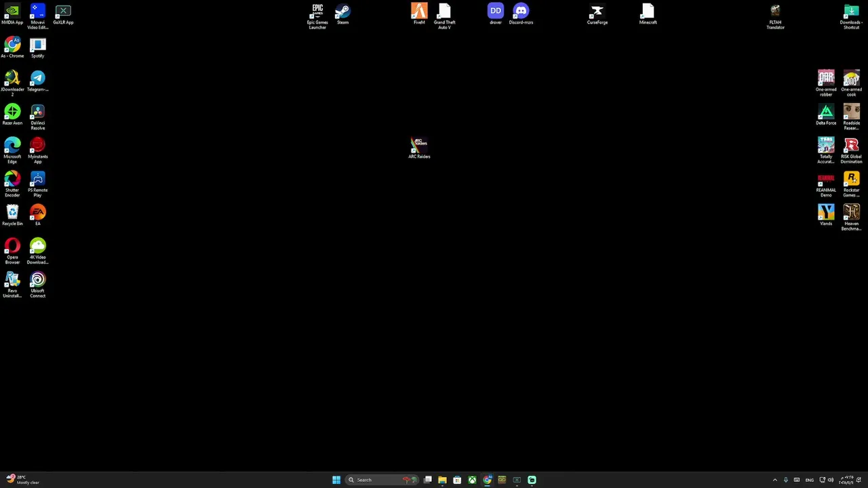Image resolution: width=868 pixels, height=488 pixels.
Task: Select the One-armed robber game icon
Action: point(826,83)
